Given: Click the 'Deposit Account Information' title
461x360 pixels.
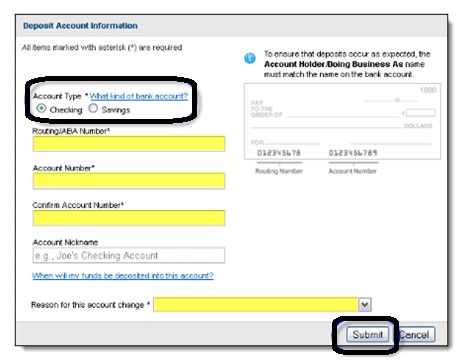Looking at the screenshot, I should pos(80,26).
